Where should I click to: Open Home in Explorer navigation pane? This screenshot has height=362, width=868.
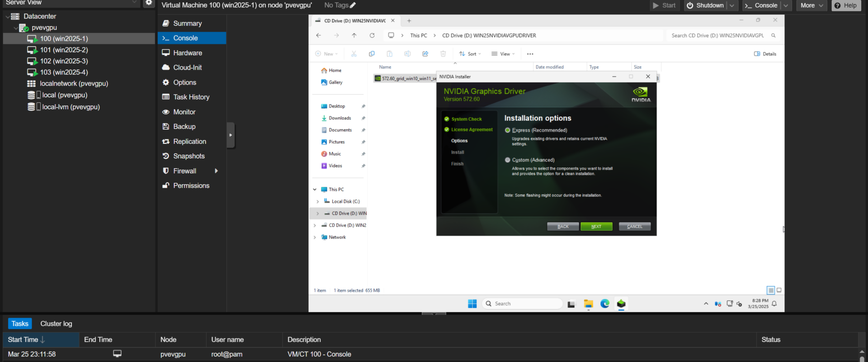pos(331,71)
